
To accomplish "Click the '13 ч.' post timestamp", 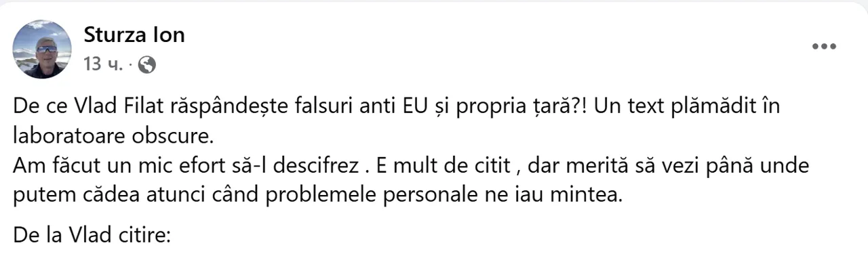I will tap(102, 65).
